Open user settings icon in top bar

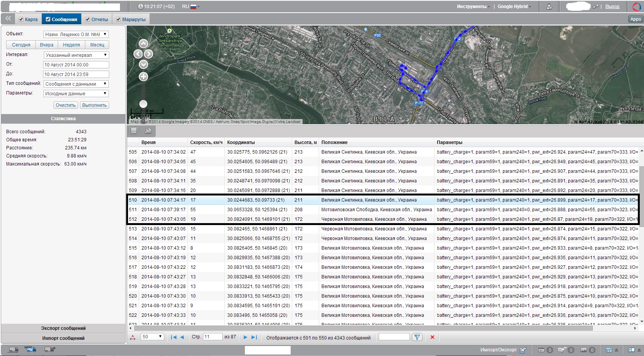click(549, 7)
